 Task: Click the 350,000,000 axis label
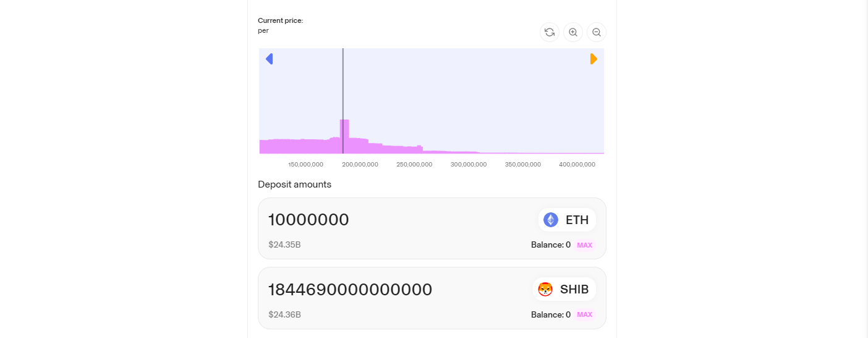(x=523, y=165)
